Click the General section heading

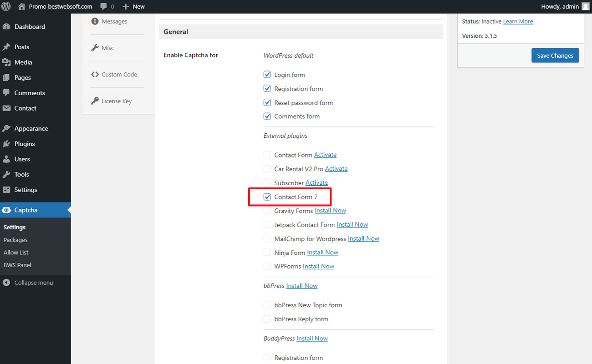pos(176,32)
